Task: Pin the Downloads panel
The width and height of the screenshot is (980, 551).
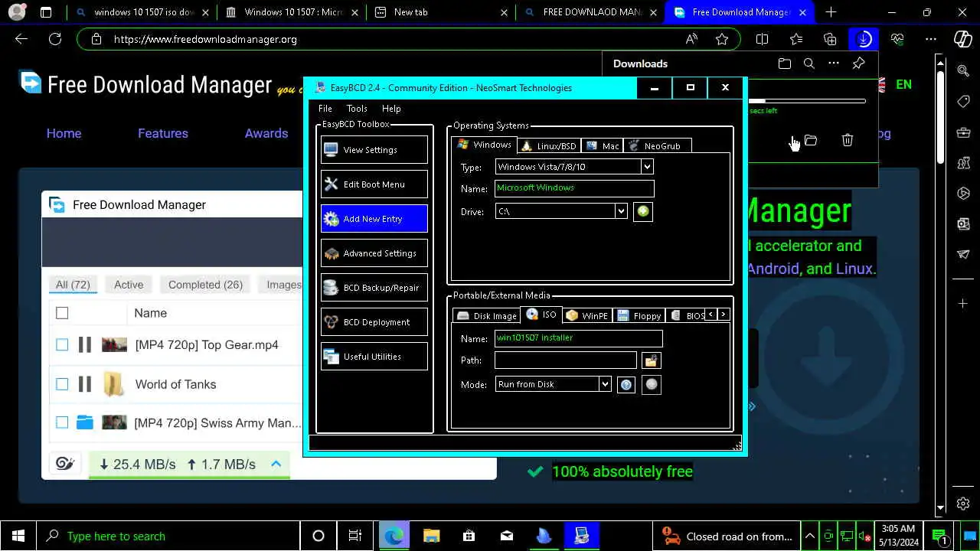Action: pos(858,64)
